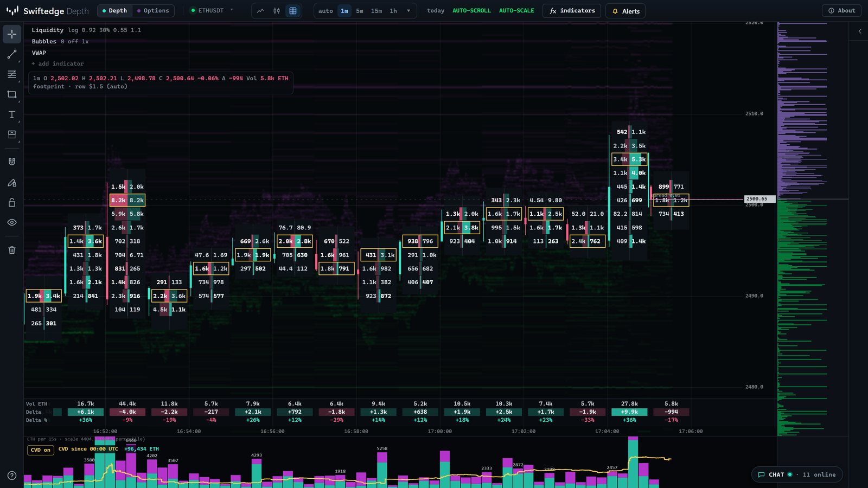The image size is (868, 488).
Task: Collapse the right side panel chevron
Action: point(860,31)
